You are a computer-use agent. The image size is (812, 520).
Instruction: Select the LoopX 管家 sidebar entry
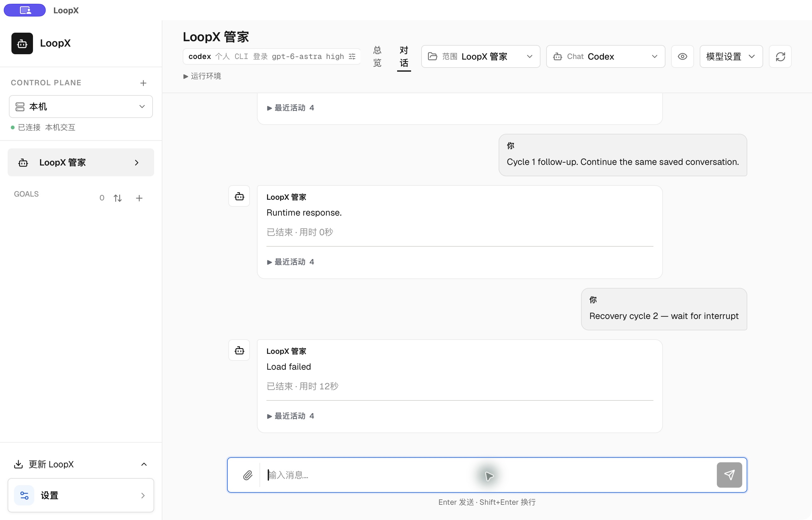click(x=81, y=162)
